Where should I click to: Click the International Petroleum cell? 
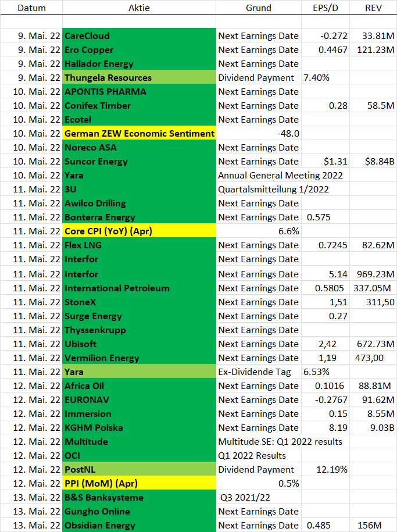point(139,288)
